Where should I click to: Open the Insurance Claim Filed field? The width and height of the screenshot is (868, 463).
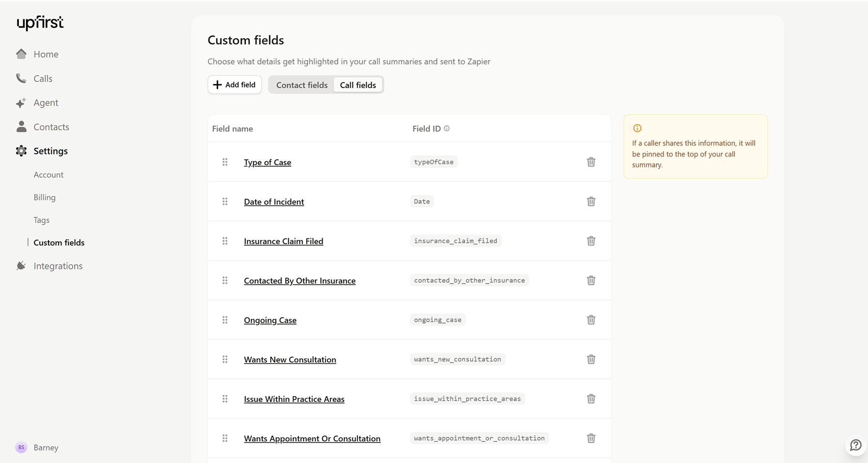[283, 241]
